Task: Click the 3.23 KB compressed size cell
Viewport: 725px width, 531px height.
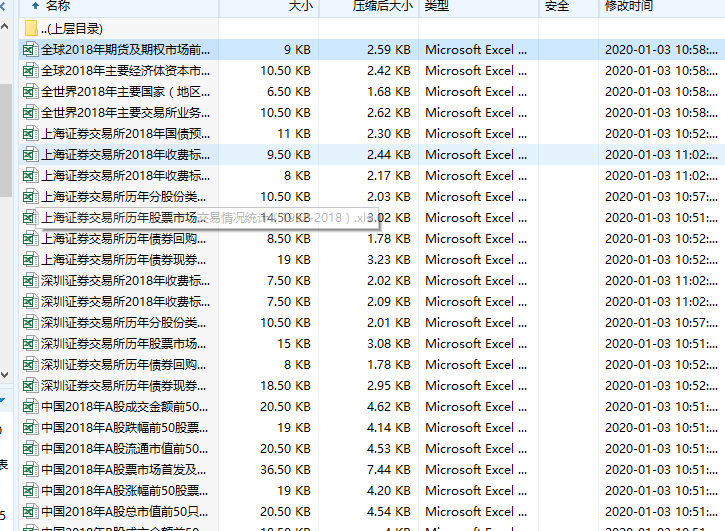Action: 388,259
